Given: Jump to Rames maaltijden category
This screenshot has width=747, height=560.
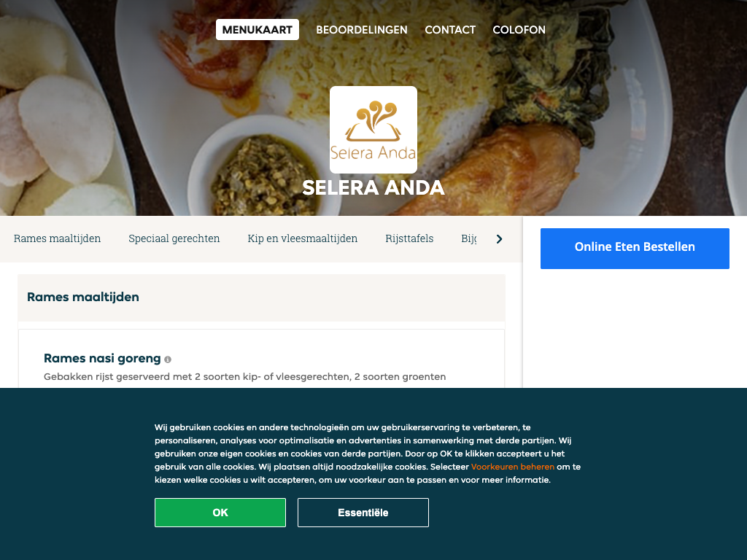Looking at the screenshot, I should pyautogui.click(x=57, y=238).
